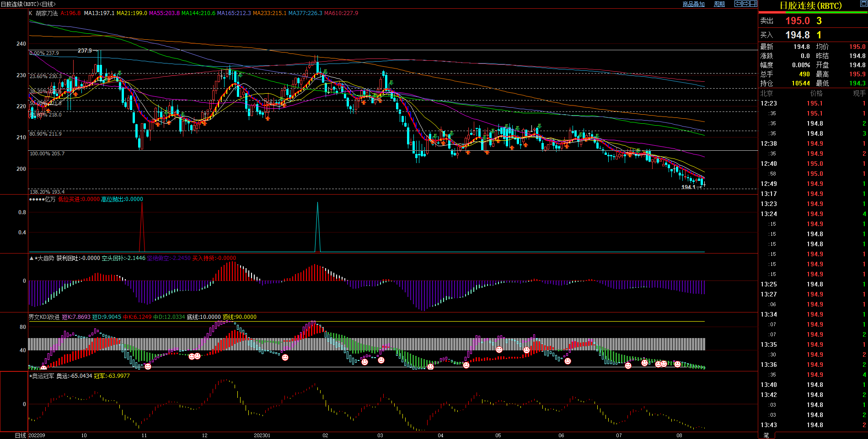Open the 商品叠加 overlay link

693,4
